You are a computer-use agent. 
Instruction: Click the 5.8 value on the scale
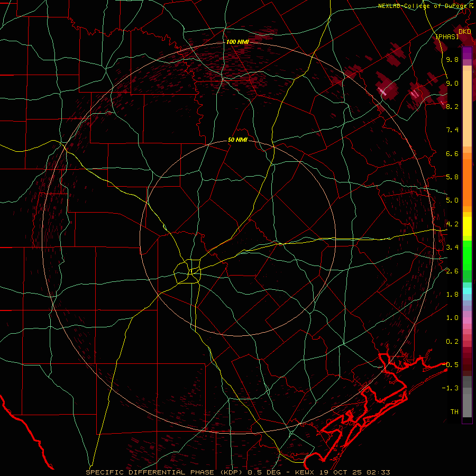point(452,177)
